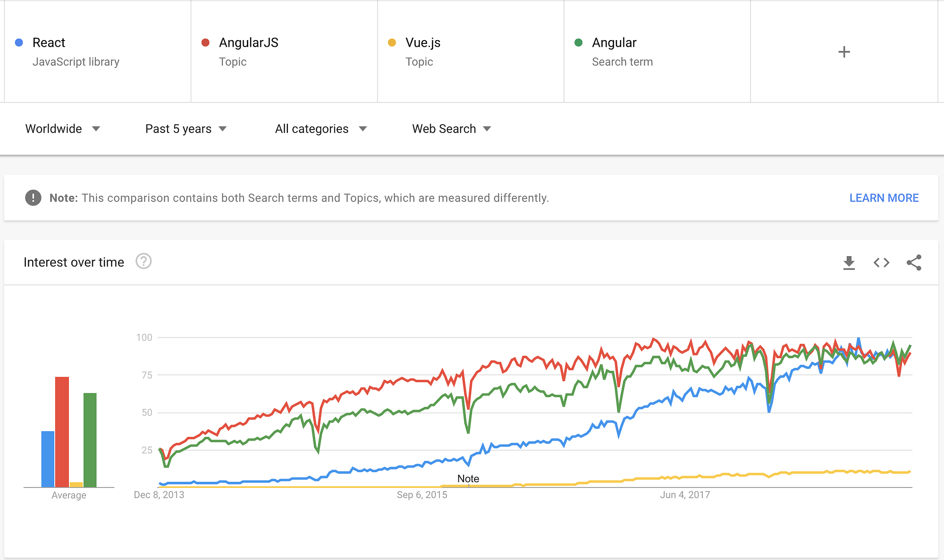Download the Interest over time data

(849, 263)
